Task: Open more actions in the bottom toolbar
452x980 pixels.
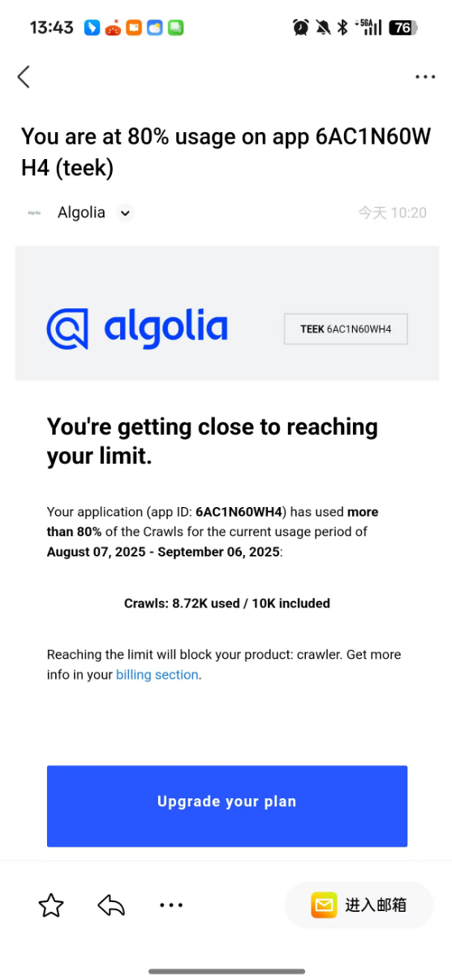Action: click(x=171, y=905)
